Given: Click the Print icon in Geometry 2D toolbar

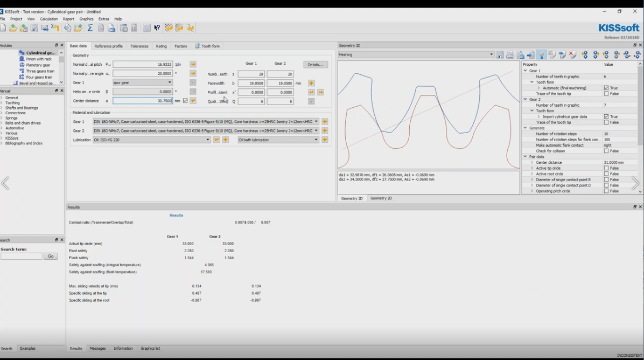Looking at the screenshot, I should (x=510, y=54).
